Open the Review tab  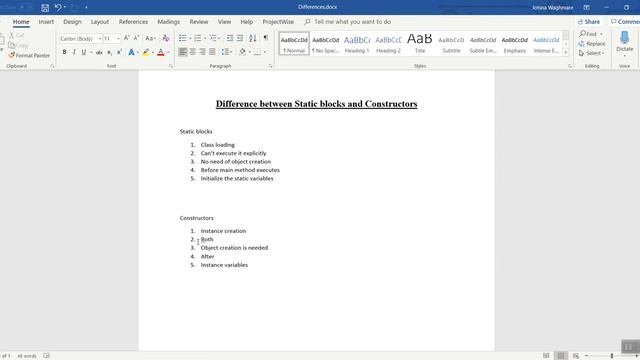[199, 22]
